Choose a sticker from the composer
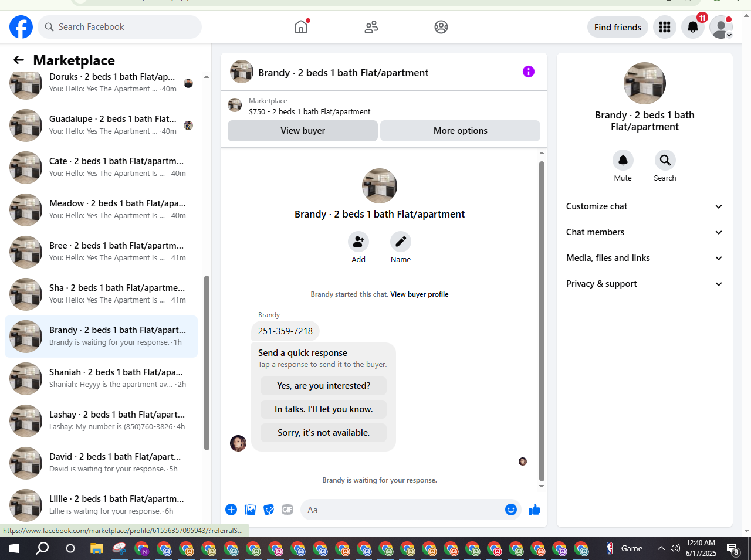This screenshot has height=560, width=751. pyautogui.click(x=269, y=510)
